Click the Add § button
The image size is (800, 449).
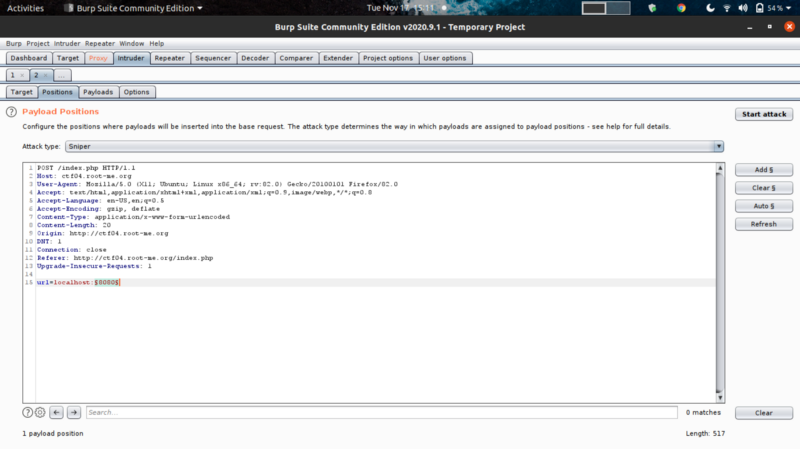coord(764,170)
